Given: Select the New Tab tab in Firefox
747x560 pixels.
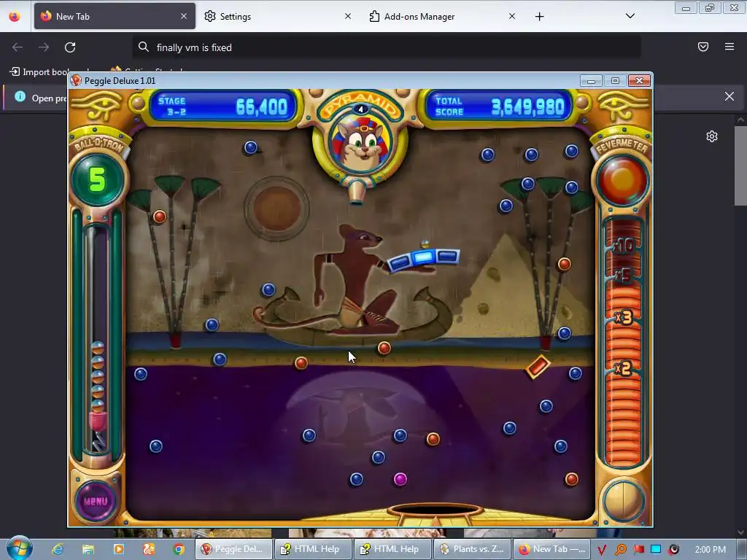Looking at the screenshot, I should (115, 16).
